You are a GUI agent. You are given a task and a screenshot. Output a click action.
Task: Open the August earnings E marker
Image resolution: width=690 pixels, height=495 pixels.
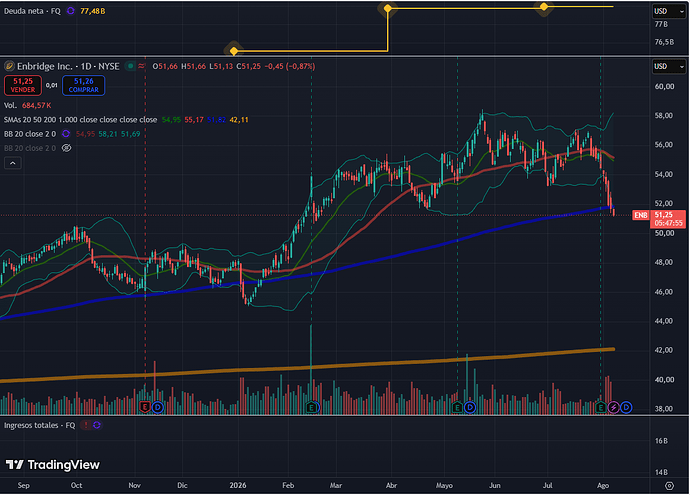tap(601, 407)
